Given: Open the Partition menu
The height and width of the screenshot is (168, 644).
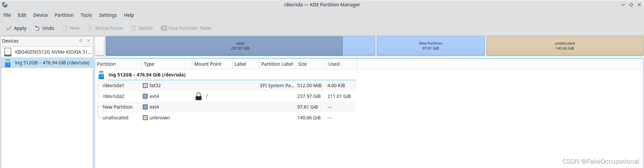Looking at the screenshot, I should click(64, 15).
